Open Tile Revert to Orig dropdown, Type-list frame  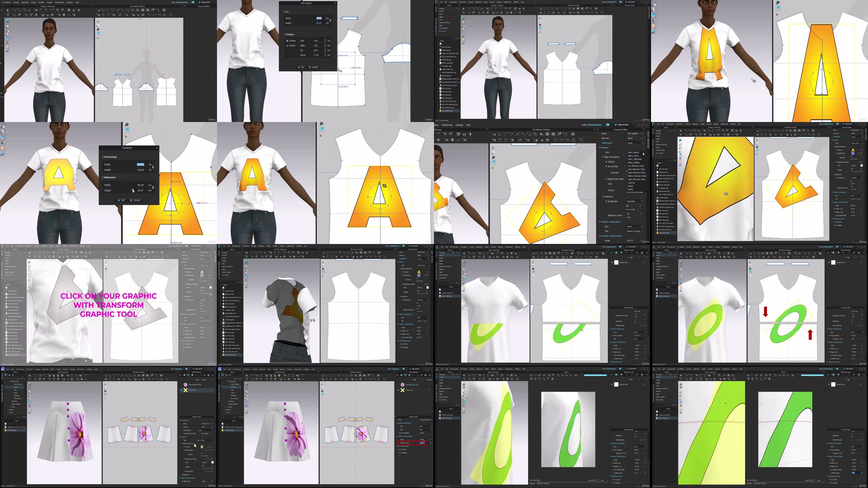click(x=634, y=231)
